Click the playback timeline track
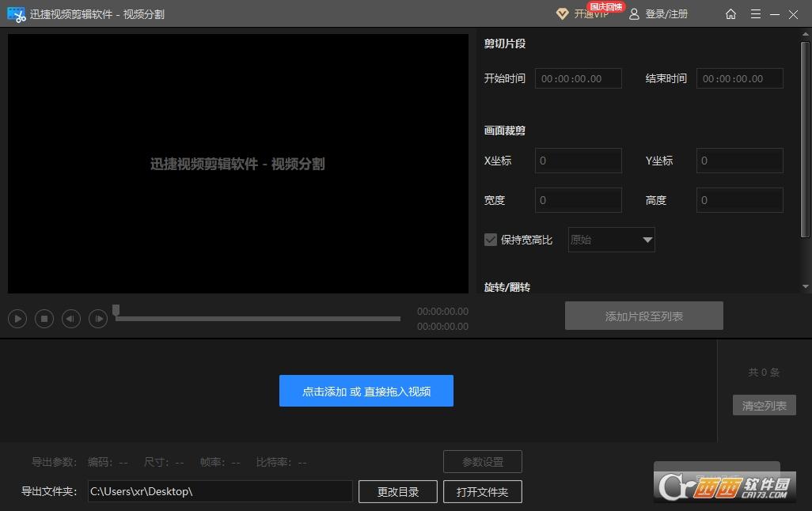812x511 pixels. [x=258, y=319]
